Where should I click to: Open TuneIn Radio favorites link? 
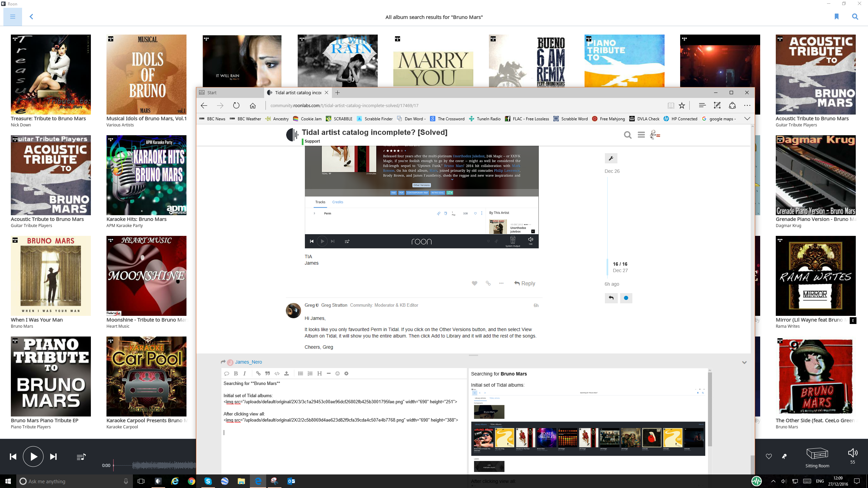point(485,119)
